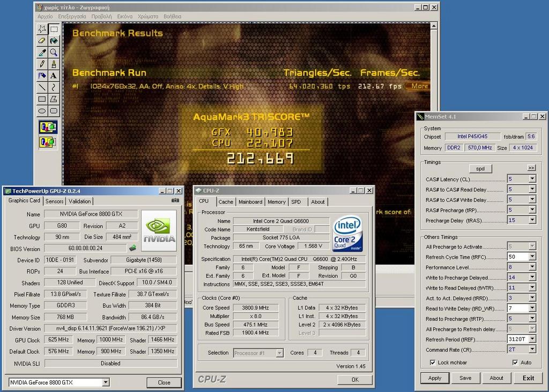Open the Αρχείο menu in Paint

pos(45,17)
